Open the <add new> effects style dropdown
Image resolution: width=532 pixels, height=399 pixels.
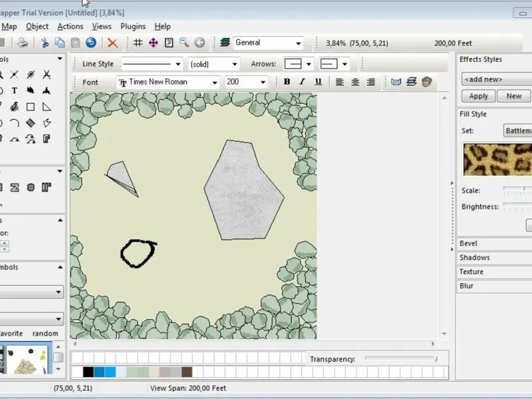pyautogui.click(x=496, y=79)
